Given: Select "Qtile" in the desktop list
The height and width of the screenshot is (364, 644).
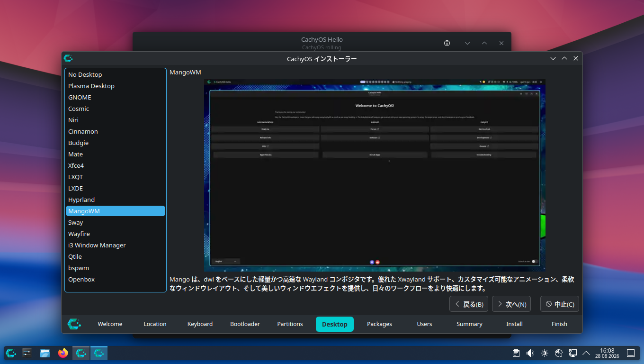Looking at the screenshot, I should (x=116, y=256).
